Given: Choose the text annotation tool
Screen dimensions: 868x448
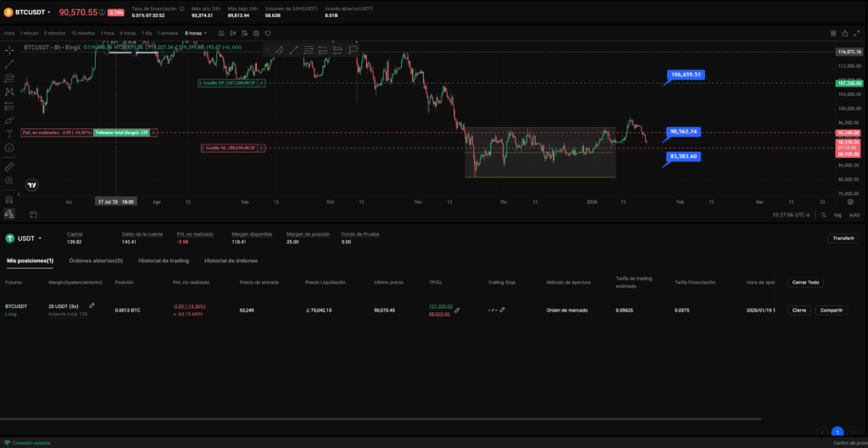Looking at the screenshot, I should tap(9, 133).
